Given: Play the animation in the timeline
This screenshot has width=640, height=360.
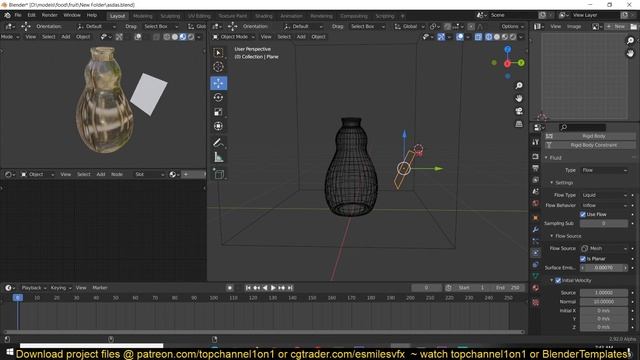Looking at the screenshot, I should pos(273,288).
